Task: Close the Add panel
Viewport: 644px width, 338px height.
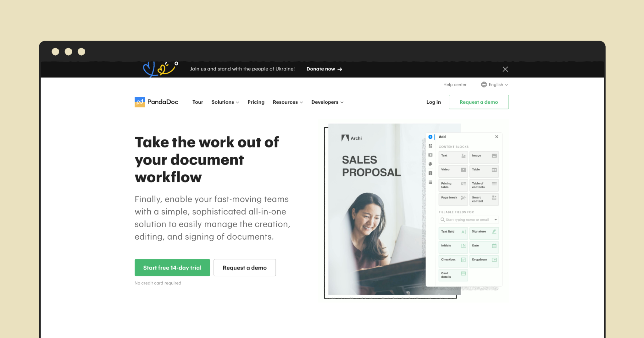Action: (497, 137)
